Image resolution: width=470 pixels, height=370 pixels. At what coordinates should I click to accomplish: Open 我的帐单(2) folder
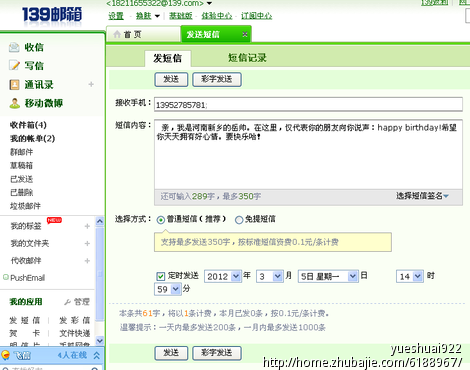(x=32, y=139)
